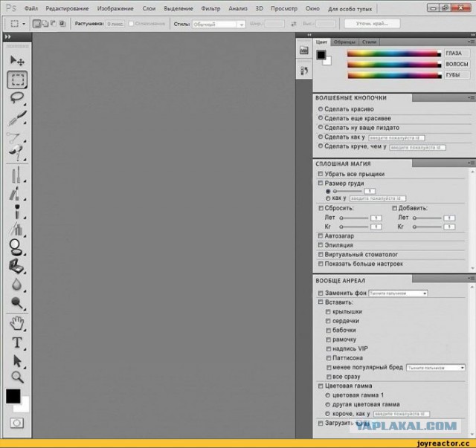The width and height of the screenshot is (476, 448).
Task: Open the 'менее популярный бред' dropdown
Action: click(436, 368)
